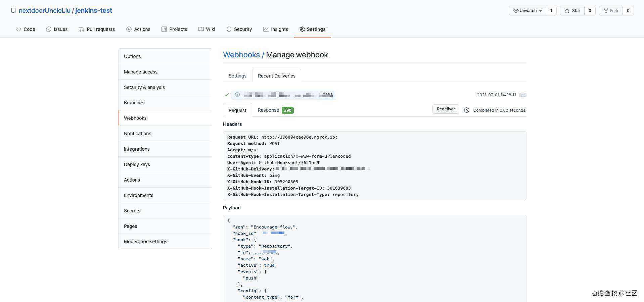This screenshot has width=644, height=302.
Task: Click the repository book icon beside nextdoorUncleLiu
Action: coord(13,10)
